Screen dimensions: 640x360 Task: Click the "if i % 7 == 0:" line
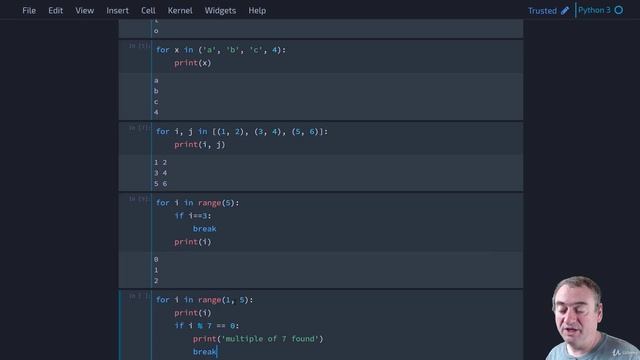(207, 326)
